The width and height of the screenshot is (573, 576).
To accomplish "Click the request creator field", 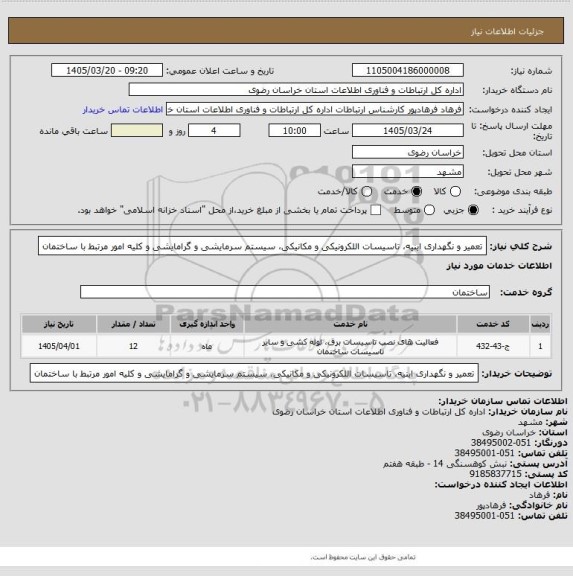I will point(315,109).
